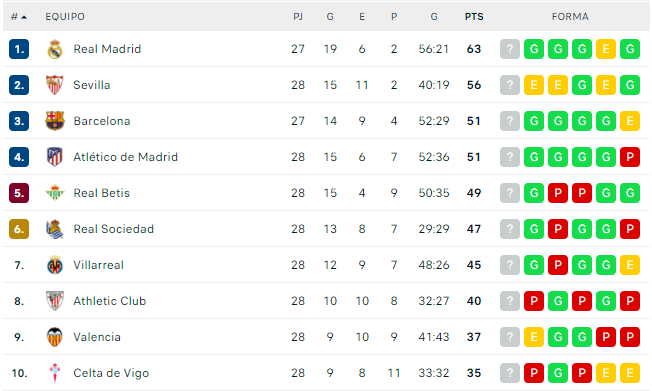Click the Celta de Vigo crest
The image size is (652, 391).
54,373
